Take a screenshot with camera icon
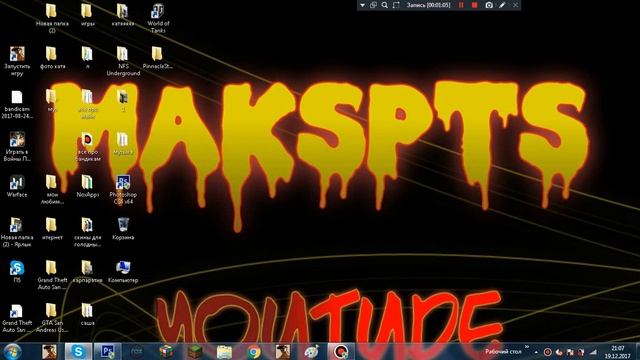The image size is (640, 360). (489, 5)
